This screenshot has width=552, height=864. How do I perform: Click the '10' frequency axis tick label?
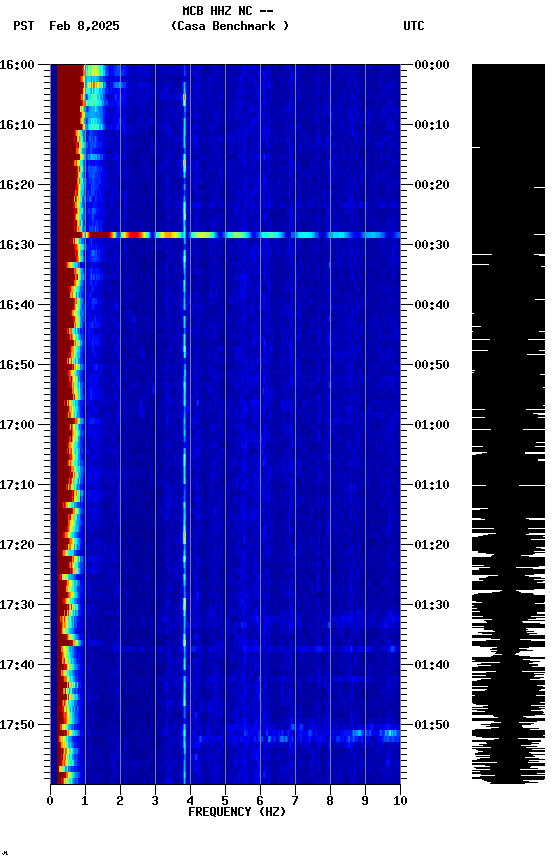pyautogui.click(x=400, y=801)
